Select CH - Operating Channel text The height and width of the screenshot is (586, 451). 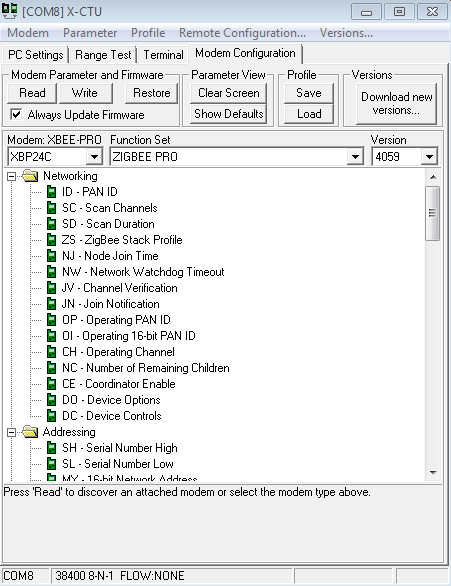(x=118, y=352)
